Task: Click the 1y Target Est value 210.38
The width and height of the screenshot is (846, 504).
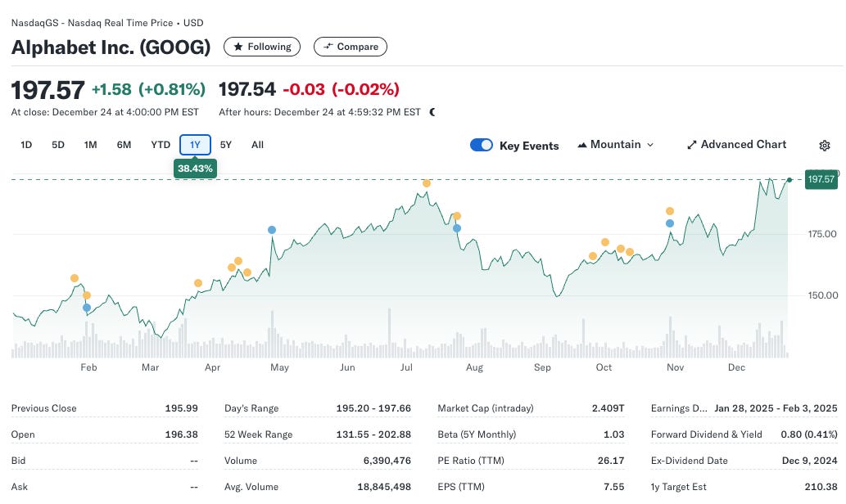Action: [x=821, y=487]
